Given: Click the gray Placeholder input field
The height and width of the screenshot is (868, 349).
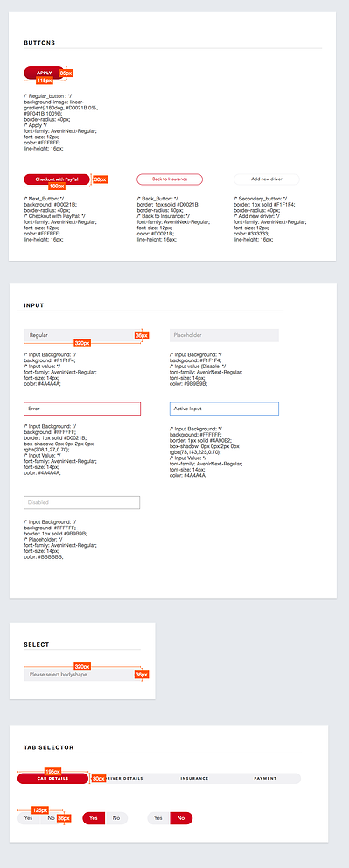Looking at the screenshot, I should (224, 335).
